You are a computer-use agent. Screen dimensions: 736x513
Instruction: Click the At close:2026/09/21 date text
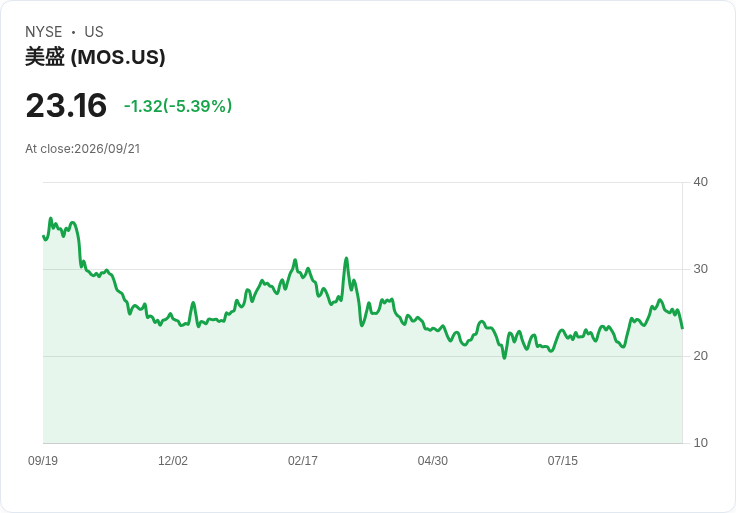coord(83,149)
